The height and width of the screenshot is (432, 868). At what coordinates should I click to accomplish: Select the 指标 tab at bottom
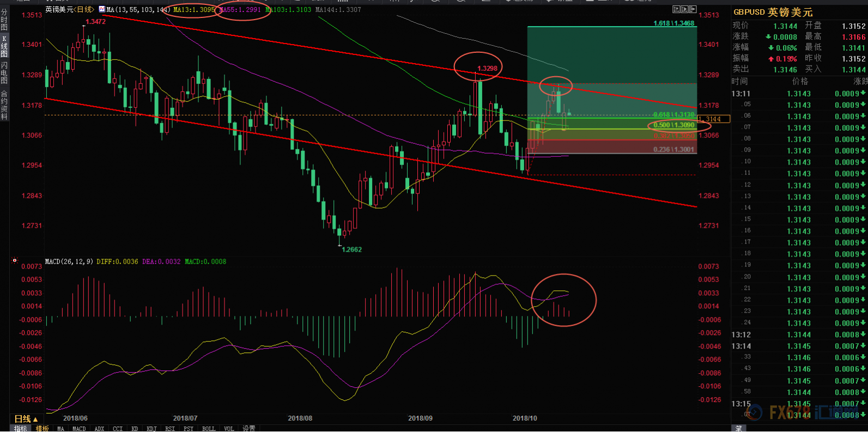(x=20, y=428)
